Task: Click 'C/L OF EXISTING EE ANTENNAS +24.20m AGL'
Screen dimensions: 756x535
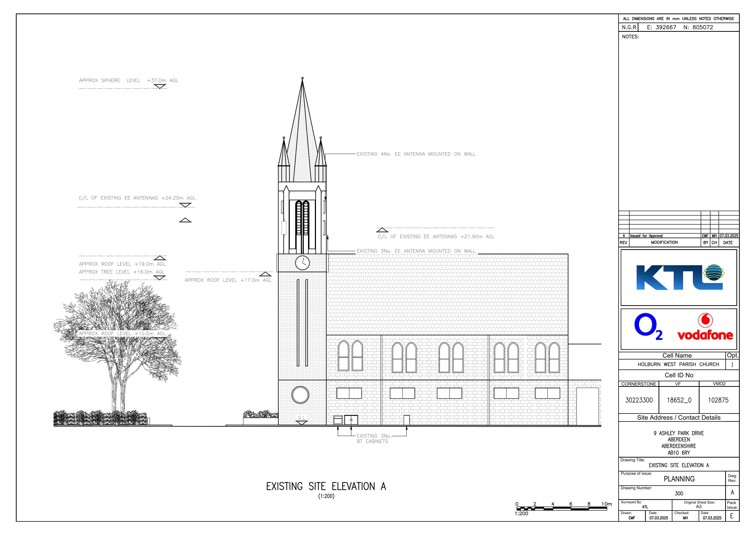Action: (x=137, y=198)
